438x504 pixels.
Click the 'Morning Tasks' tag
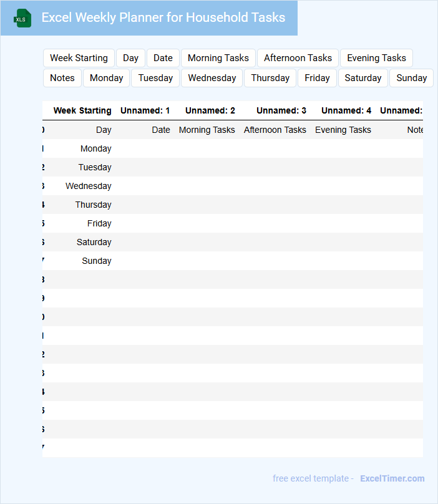(218, 58)
